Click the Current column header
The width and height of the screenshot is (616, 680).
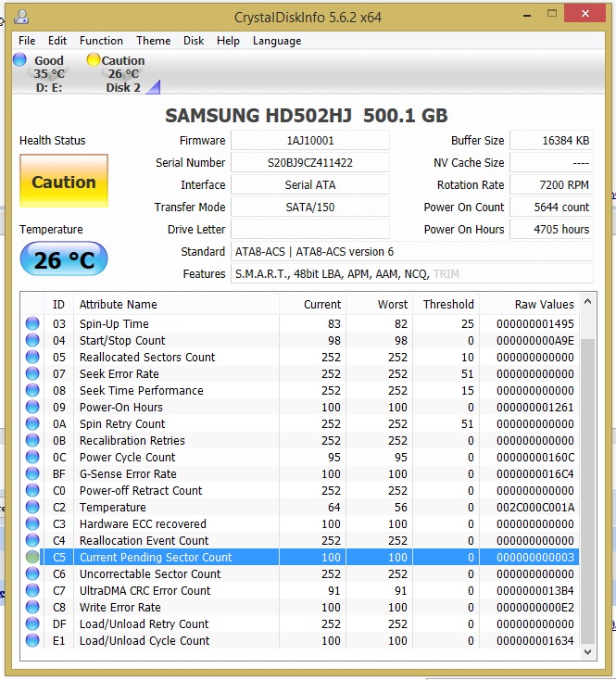click(312, 304)
